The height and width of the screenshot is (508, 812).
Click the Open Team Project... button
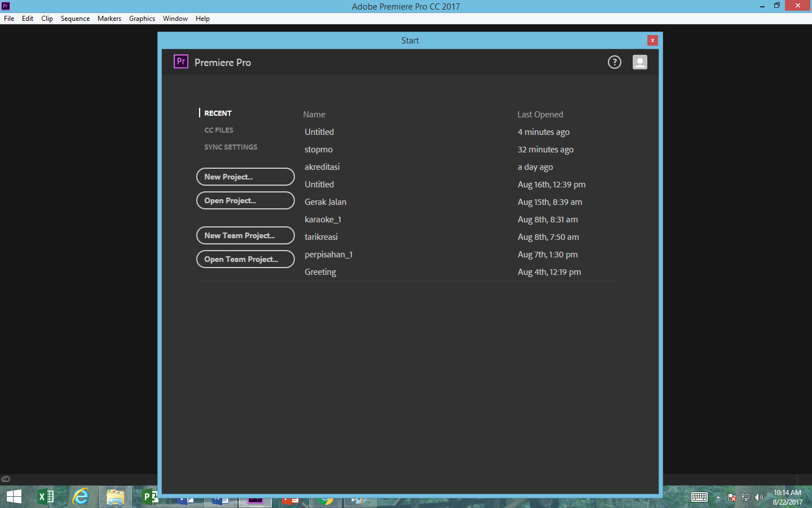click(245, 259)
